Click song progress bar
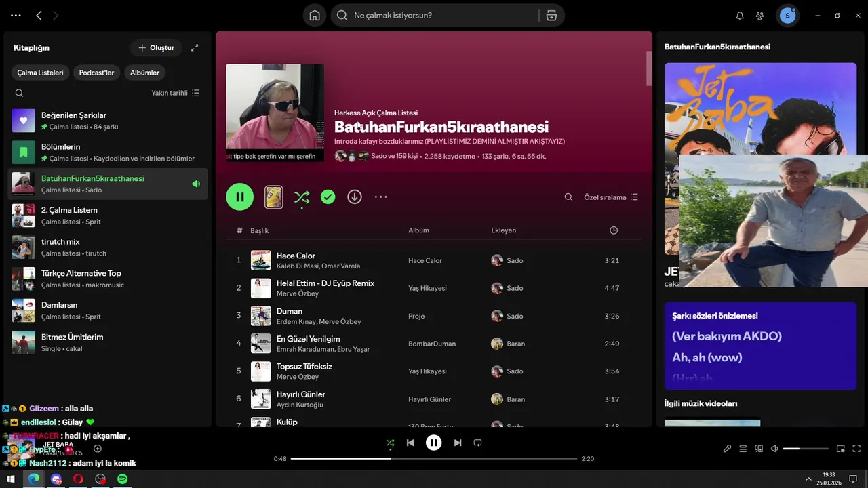This screenshot has height=488, width=868. (x=434, y=459)
